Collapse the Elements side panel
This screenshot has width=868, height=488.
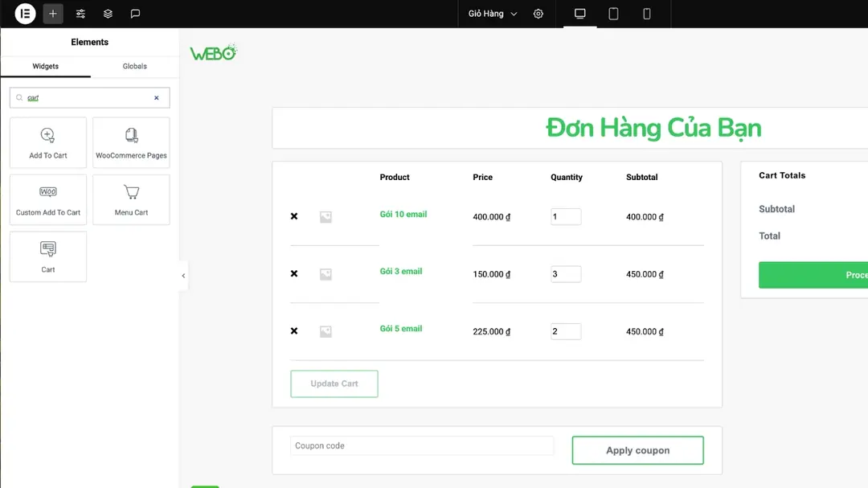pos(183,276)
